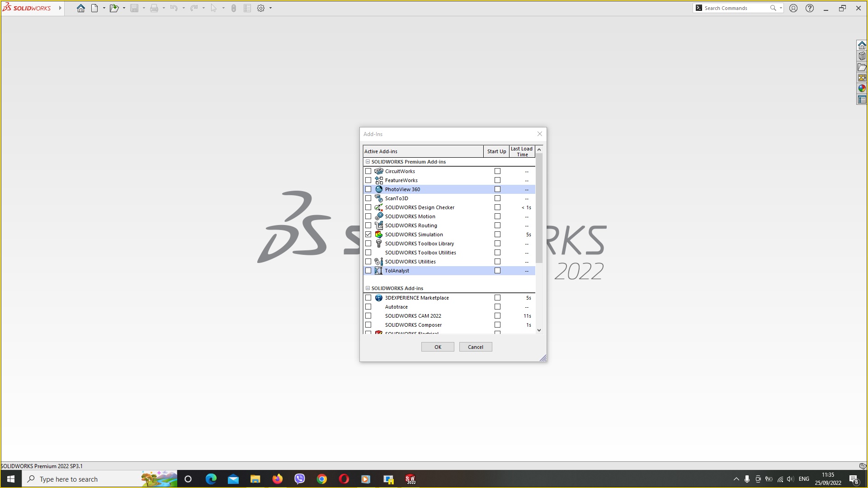Click the add-ins list scrollbar thumb
The image size is (868, 488).
pyautogui.click(x=539, y=208)
